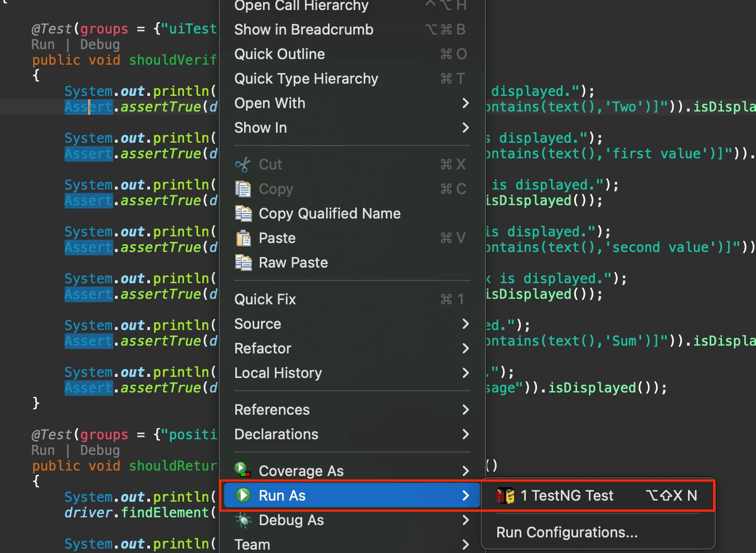This screenshot has width=756, height=553.
Task: Click the green Coverage As icon
Action: [x=243, y=470]
